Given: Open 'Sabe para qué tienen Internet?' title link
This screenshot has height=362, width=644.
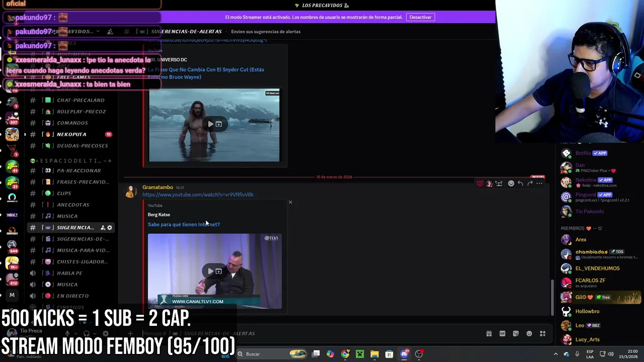Looking at the screenshot, I should pos(184,224).
